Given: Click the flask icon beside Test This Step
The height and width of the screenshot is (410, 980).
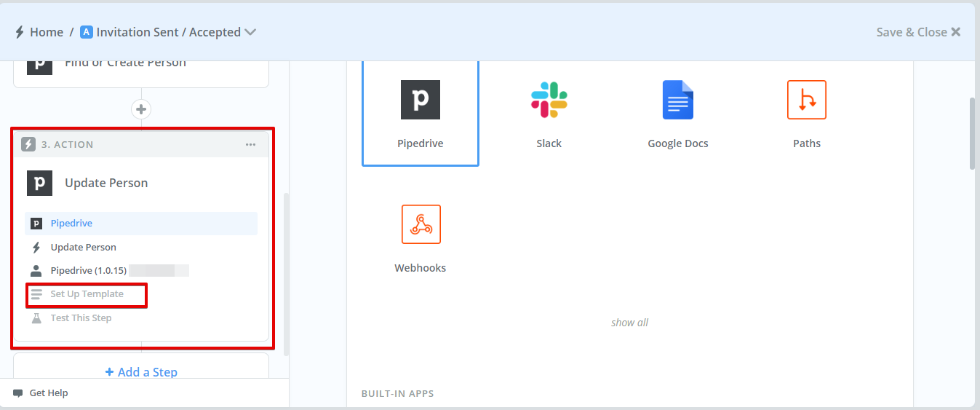Looking at the screenshot, I should [x=36, y=318].
